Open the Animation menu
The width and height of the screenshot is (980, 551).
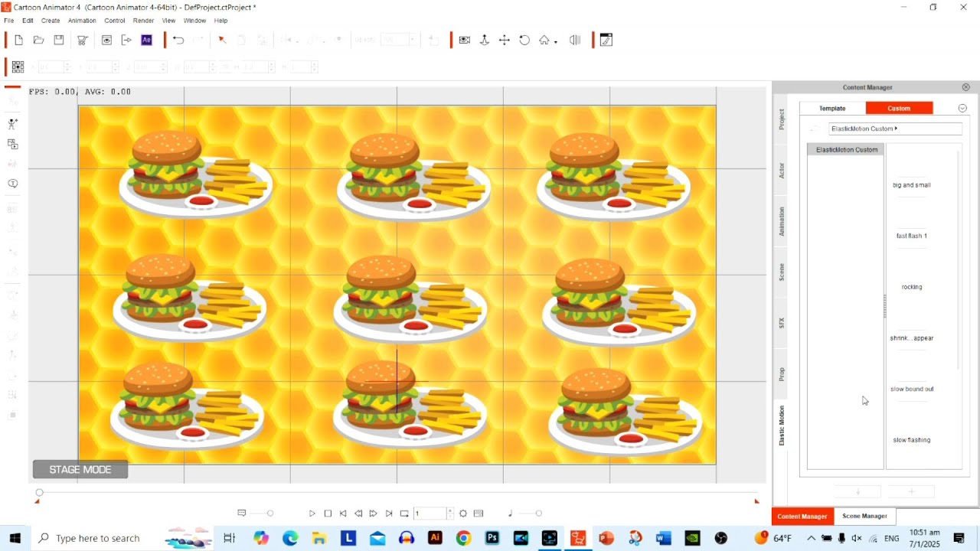[82, 21]
